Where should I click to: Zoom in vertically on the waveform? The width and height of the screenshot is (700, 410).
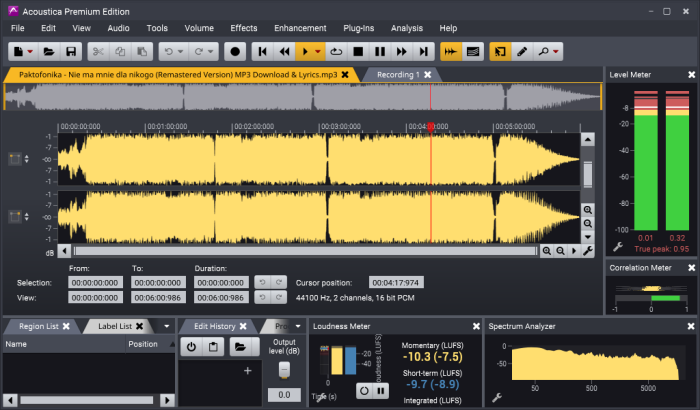588,209
